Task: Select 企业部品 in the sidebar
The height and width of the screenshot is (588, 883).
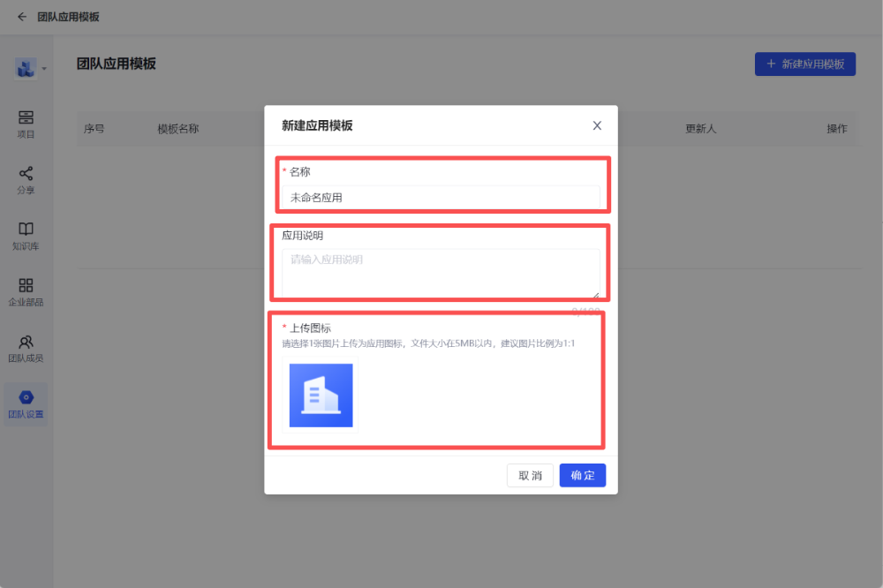Action: (x=26, y=292)
